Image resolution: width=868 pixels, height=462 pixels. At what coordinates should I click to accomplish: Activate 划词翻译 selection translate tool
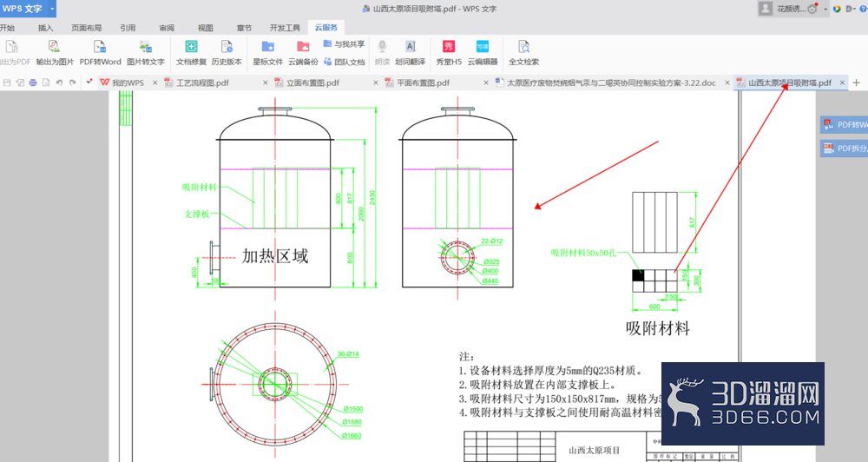[411, 53]
